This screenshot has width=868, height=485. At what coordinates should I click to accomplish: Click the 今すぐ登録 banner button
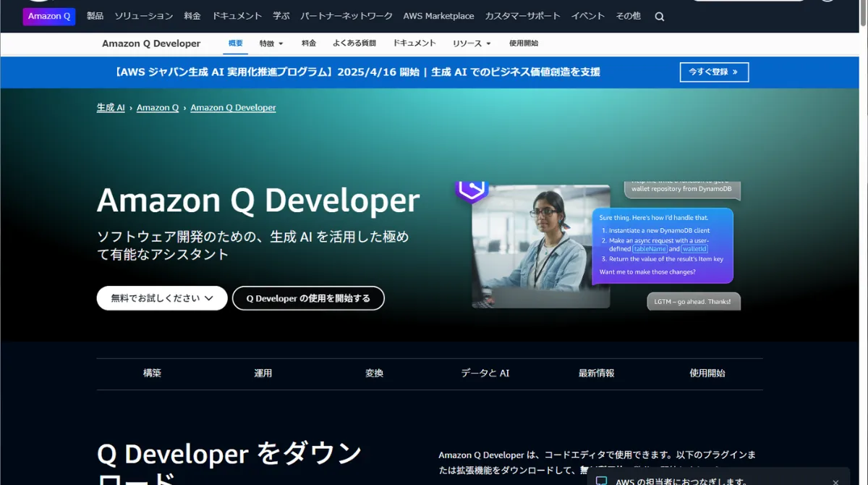coord(714,72)
